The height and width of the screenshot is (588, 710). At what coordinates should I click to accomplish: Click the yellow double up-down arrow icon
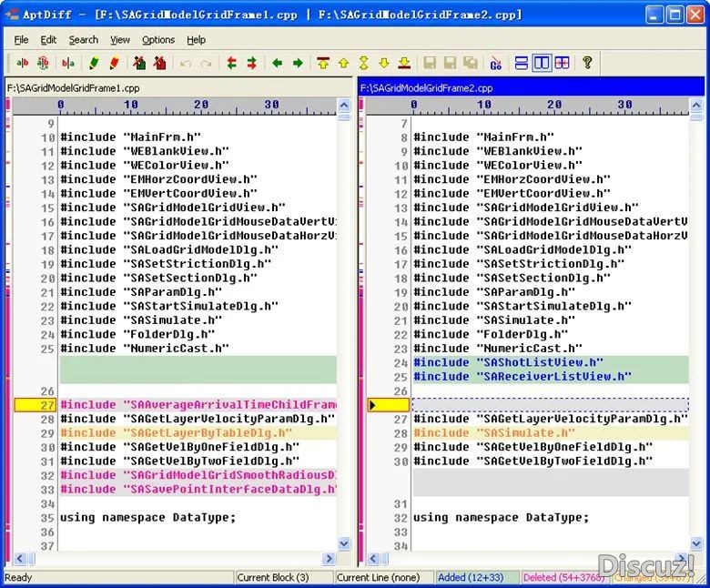363,63
